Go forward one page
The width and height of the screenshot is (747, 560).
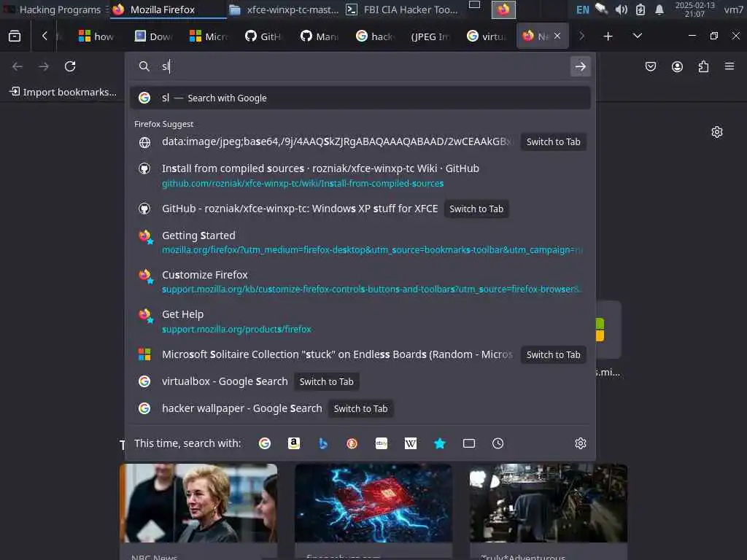43,66
